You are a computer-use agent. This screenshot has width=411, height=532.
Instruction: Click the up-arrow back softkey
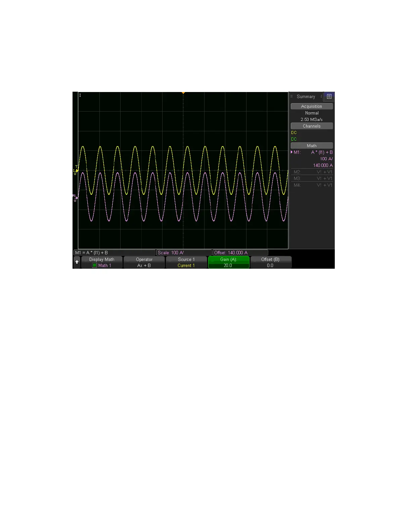tap(77, 262)
